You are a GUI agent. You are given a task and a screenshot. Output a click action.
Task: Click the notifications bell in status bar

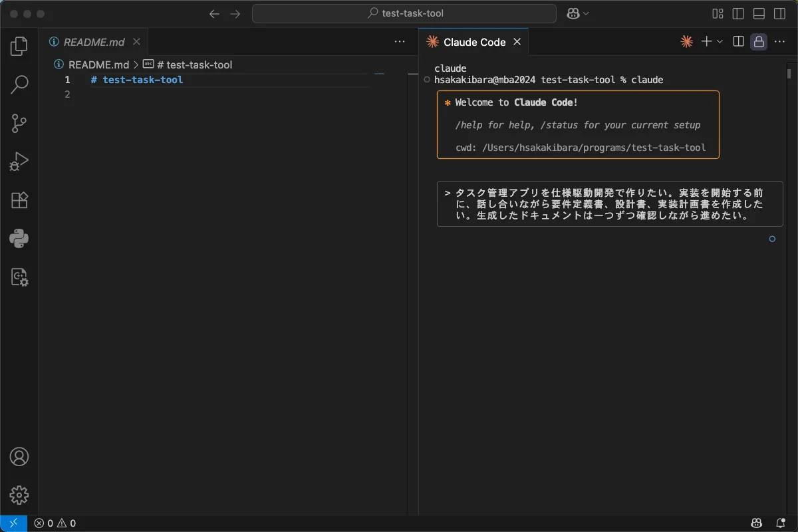[781, 523]
